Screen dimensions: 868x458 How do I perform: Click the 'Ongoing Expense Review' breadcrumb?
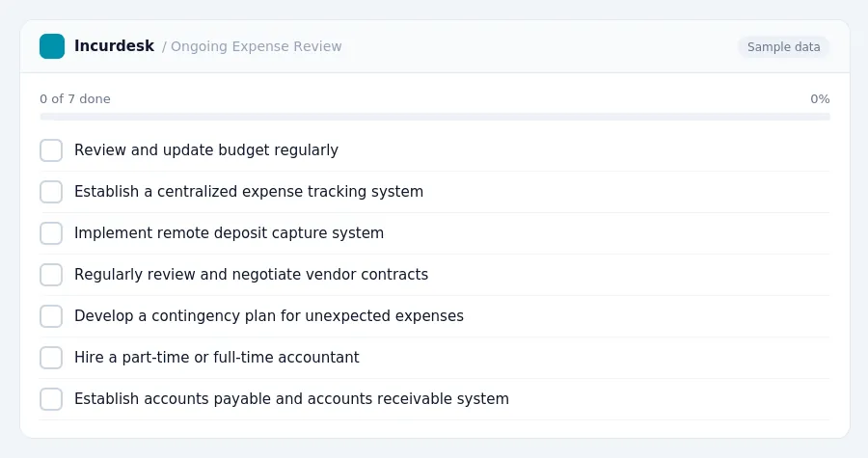[x=257, y=46]
